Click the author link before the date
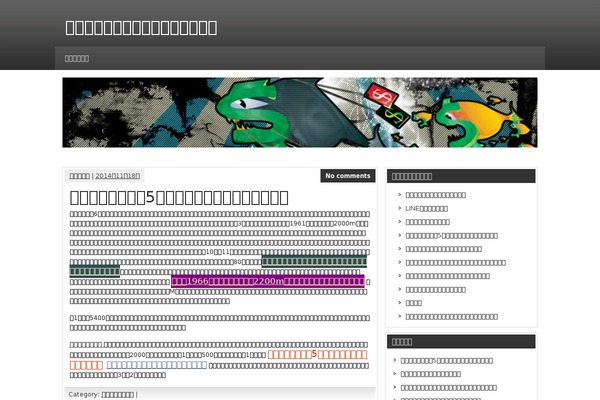The image size is (600, 400). tap(80, 176)
